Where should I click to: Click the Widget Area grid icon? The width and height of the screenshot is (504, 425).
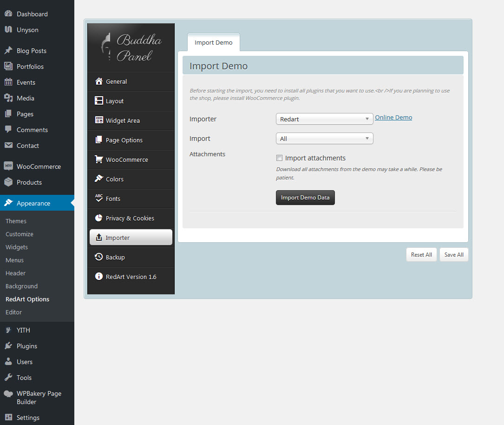(x=98, y=120)
